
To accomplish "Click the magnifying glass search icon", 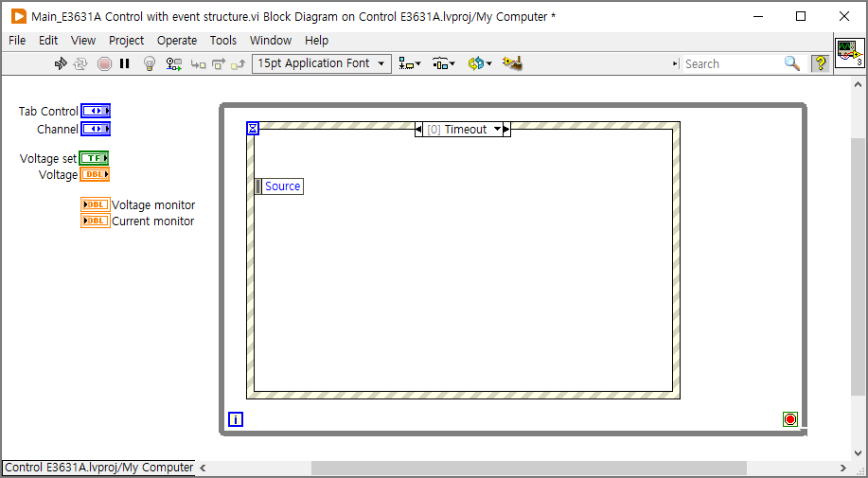I will (x=792, y=63).
